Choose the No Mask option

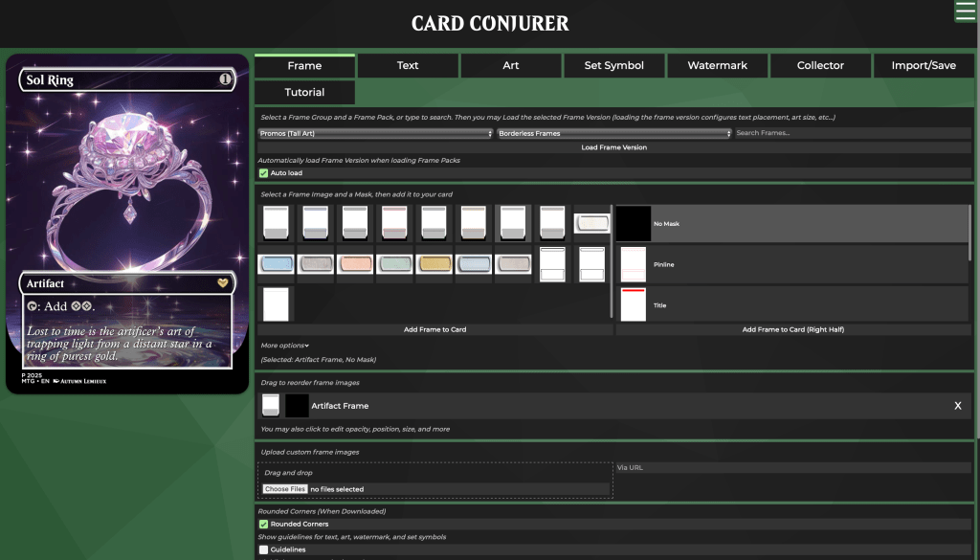[791, 224]
